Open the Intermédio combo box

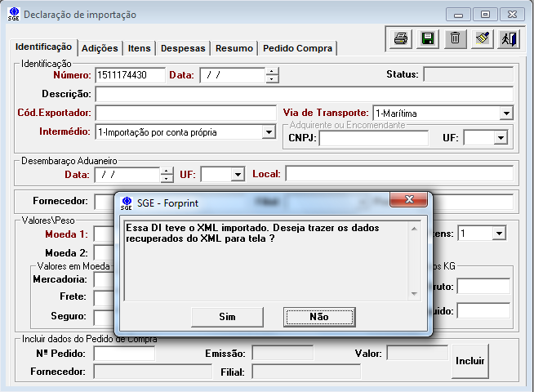pyautogui.click(x=269, y=132)
